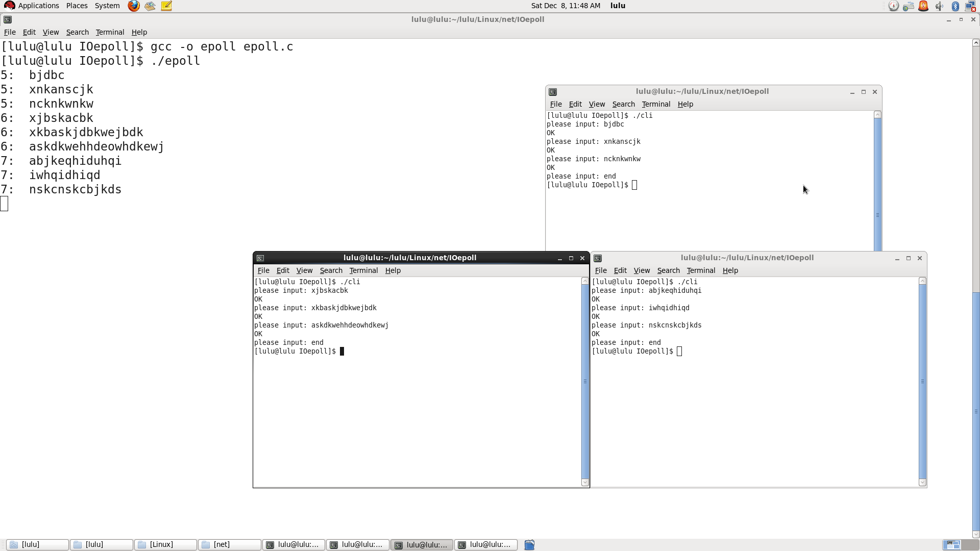
Task: Launch the Firefox browser from top panel
Action: 134,6
